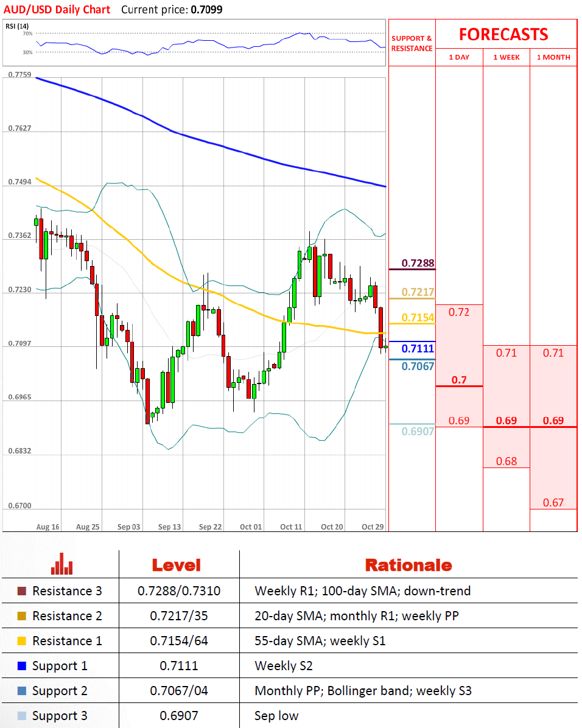582x728 pixels.
Task: Click the Level table column header
Action: pyautogui.click(x=177, y=565)
